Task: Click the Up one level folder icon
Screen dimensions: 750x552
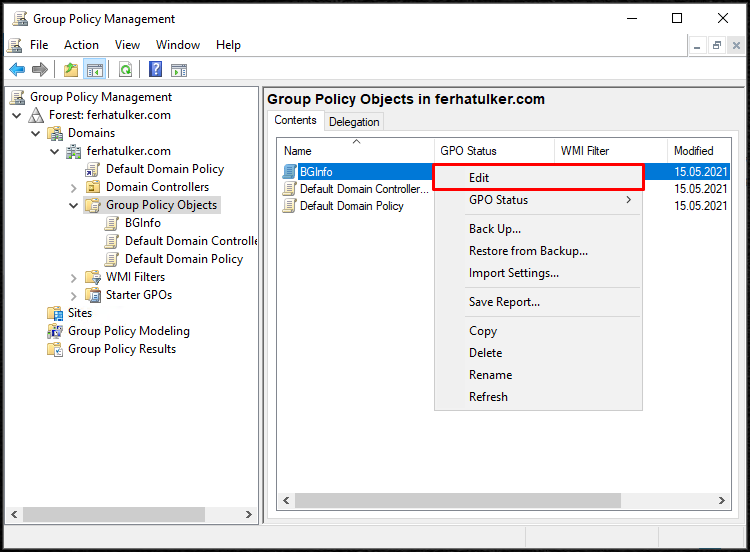Action: (x=71, y=70)
